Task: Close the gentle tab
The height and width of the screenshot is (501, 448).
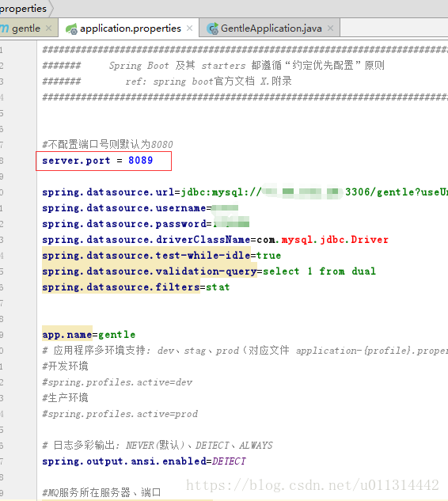Action: (48, 28)
